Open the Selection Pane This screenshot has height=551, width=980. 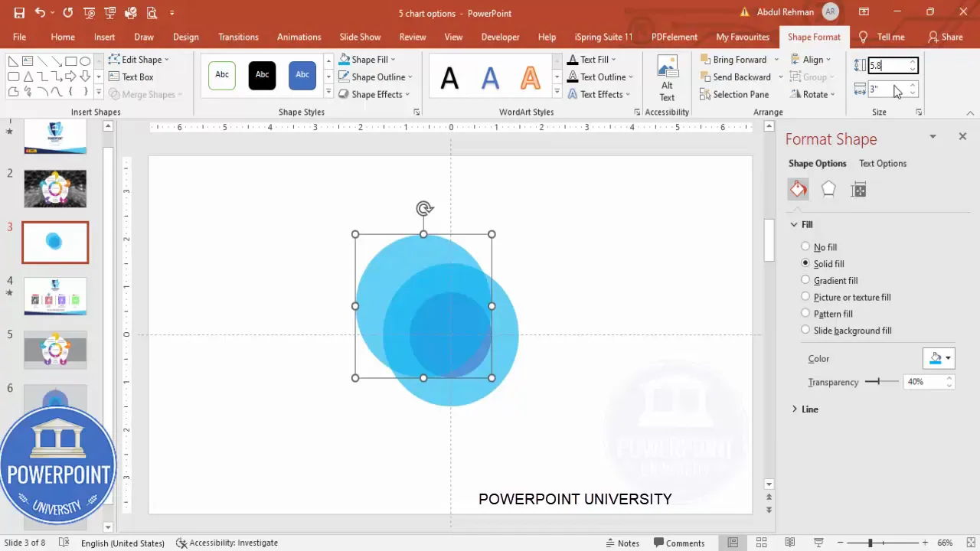[x=734, y=94]
